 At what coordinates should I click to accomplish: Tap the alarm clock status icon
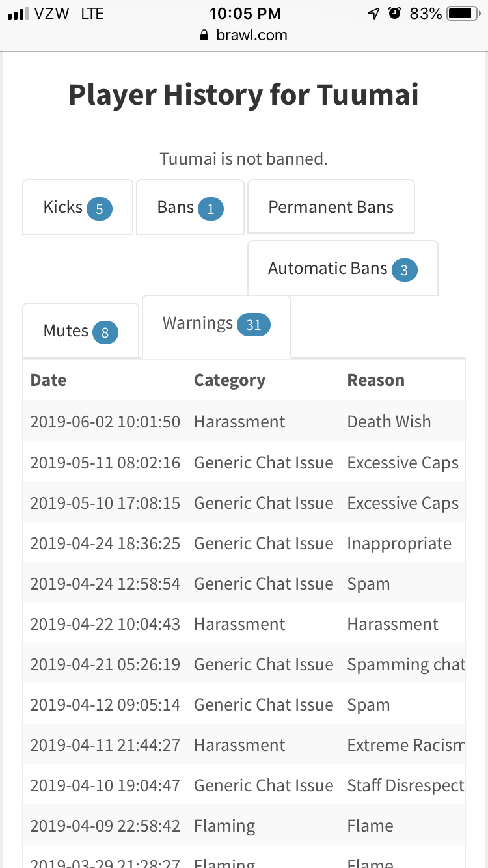pyautogui.click(x=394, y=13)
